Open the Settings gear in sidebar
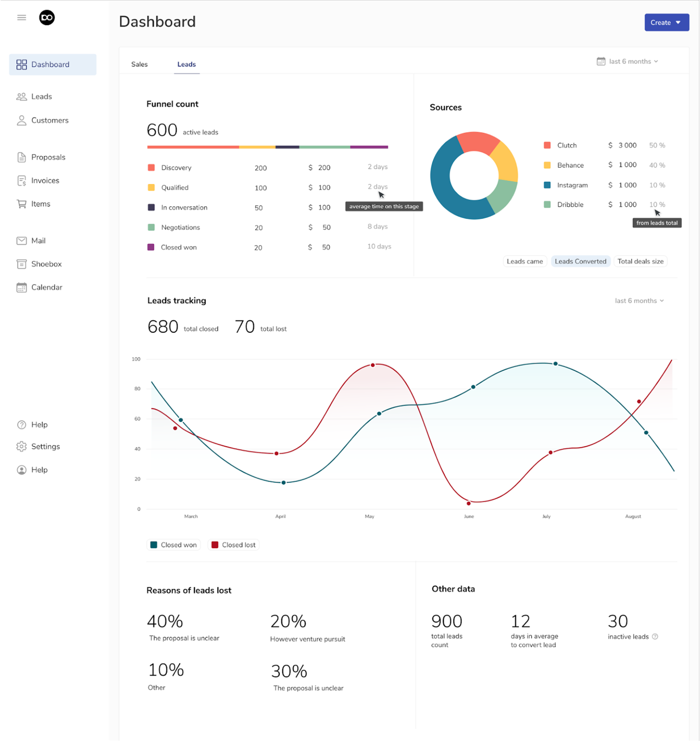The height and width of the screenshot is (741, 700). (x=22, y=446)
